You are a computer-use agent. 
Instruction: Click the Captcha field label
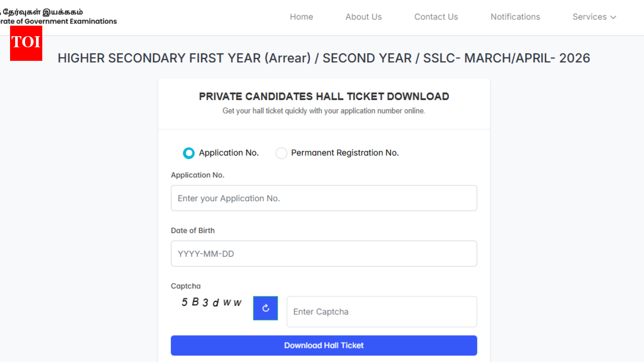[186, 286]
